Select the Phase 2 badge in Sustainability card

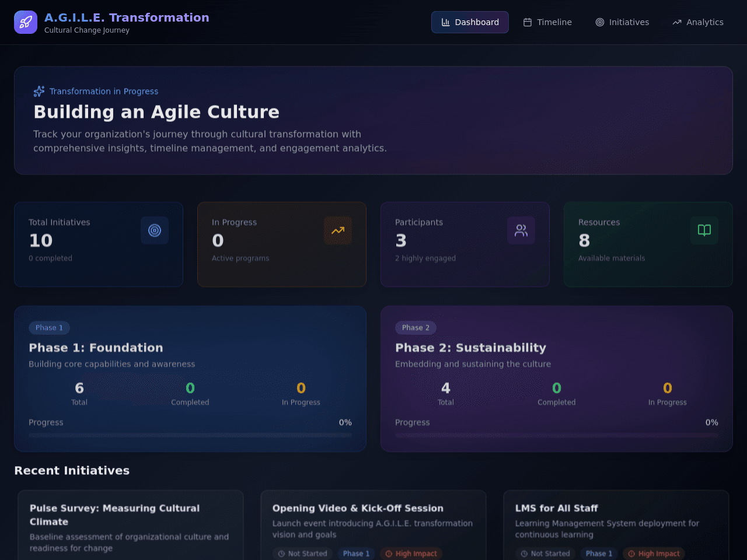coord(416,328)
